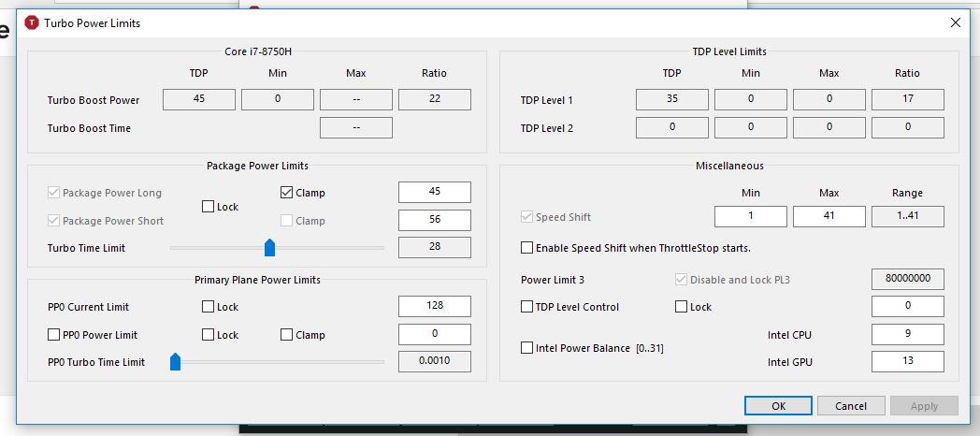Click the Power Limit 3 value 80000000
This screenshot has height=436, width=980.
pos(907,279)
